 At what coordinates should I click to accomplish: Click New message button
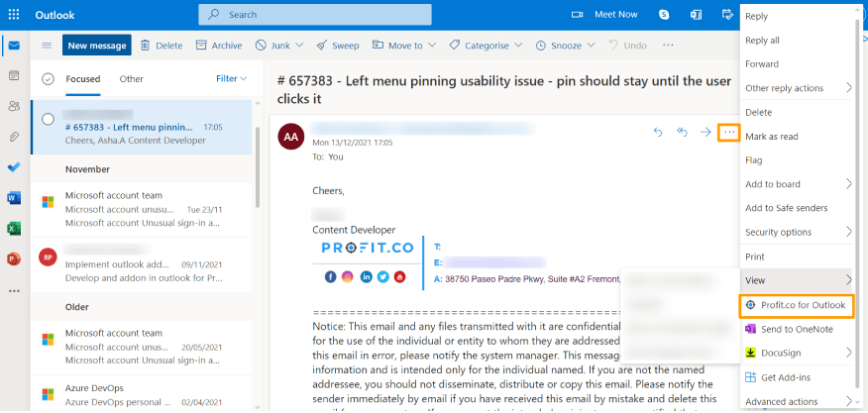point(97,46)
